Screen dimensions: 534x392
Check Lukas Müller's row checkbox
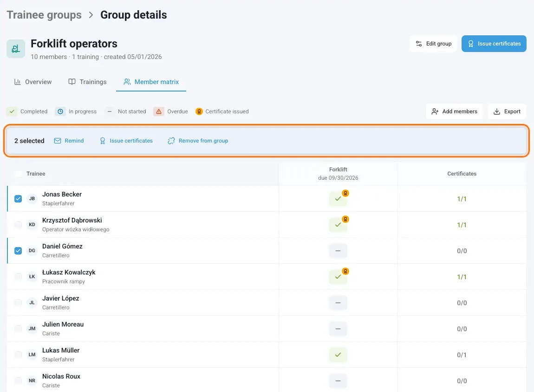pyautogui.click(x=18, y=354)
